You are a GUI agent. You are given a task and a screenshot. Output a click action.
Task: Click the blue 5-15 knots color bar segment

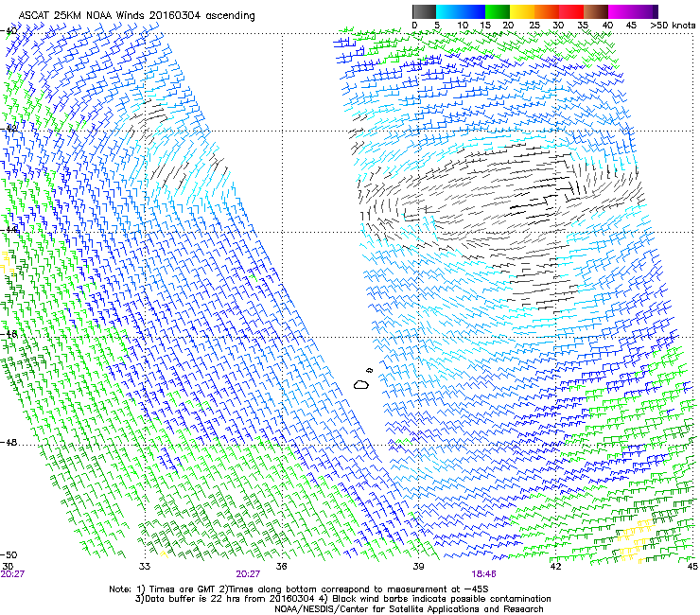pyautogui.click(x=461, y=11)
